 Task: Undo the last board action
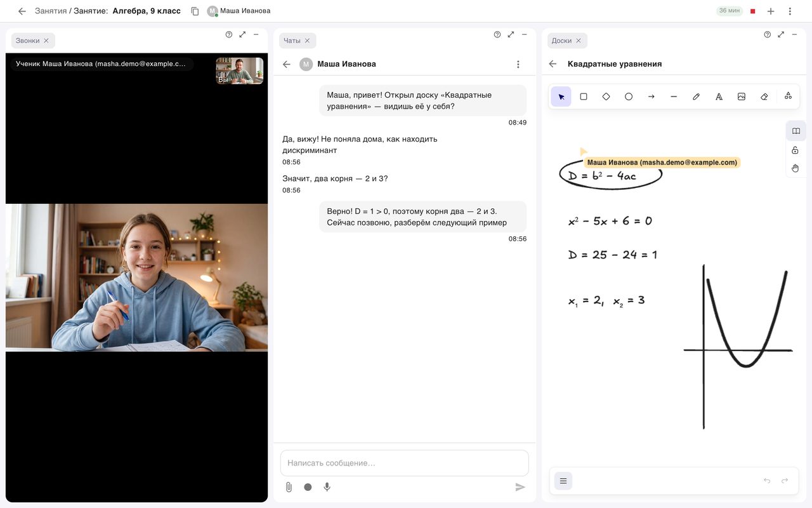pyautogui.click(x=767, y=481)
